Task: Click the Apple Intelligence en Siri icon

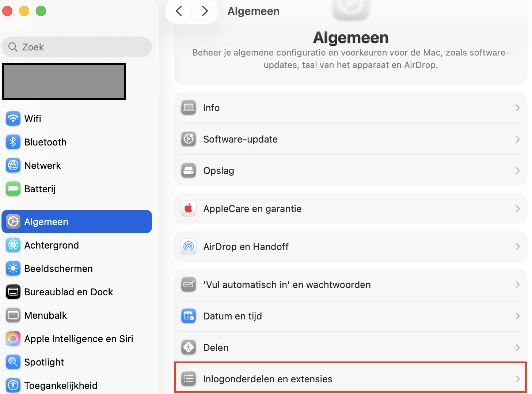Action: point(13,338)
